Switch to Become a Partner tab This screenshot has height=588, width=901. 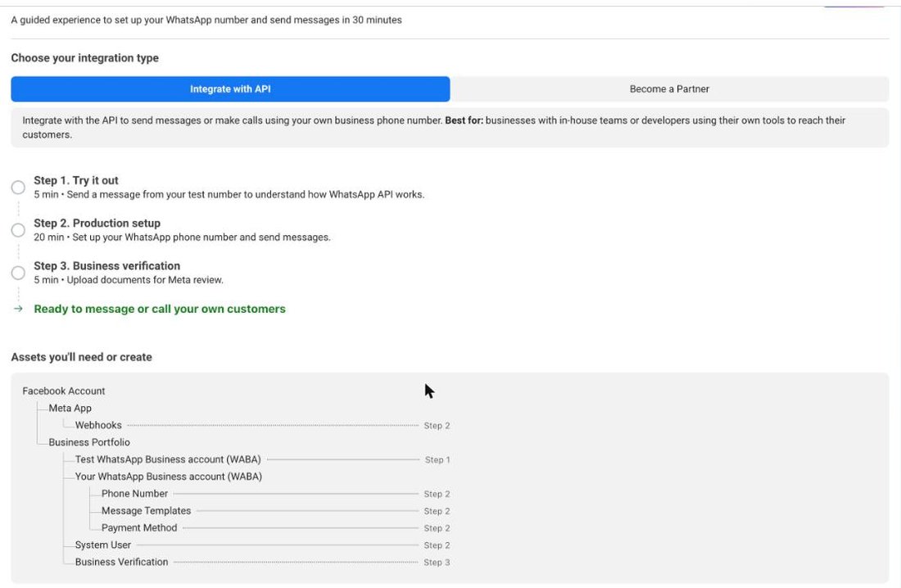[669, 89]
